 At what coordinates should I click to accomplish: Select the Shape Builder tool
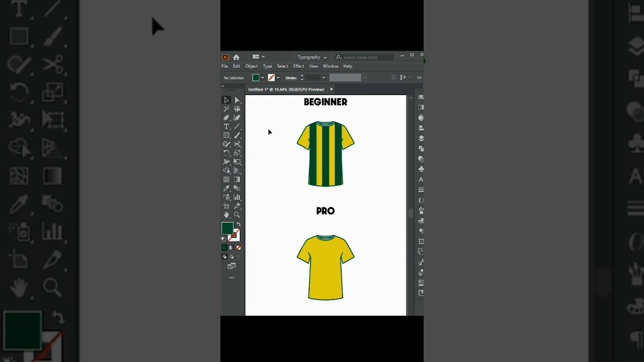(226, 170)
